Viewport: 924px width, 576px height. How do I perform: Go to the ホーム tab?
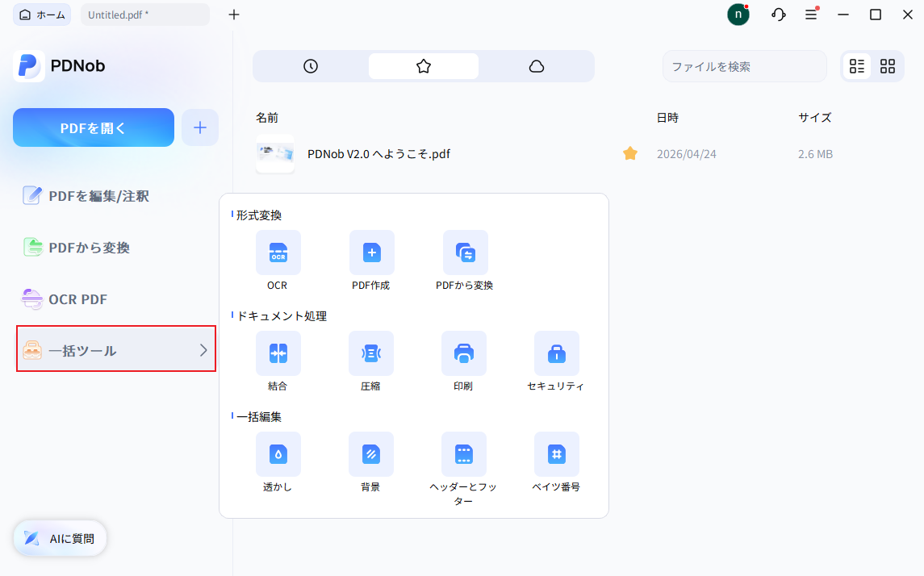click(x=42, y=15)
